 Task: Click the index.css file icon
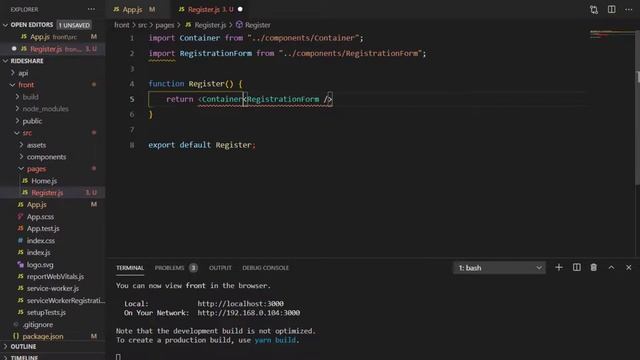point(20,240)
